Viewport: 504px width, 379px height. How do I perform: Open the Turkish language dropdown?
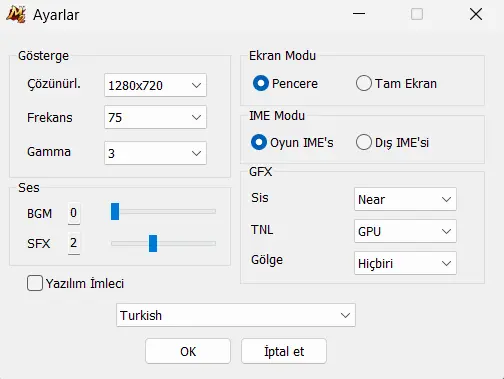click(x=236, y=315)
